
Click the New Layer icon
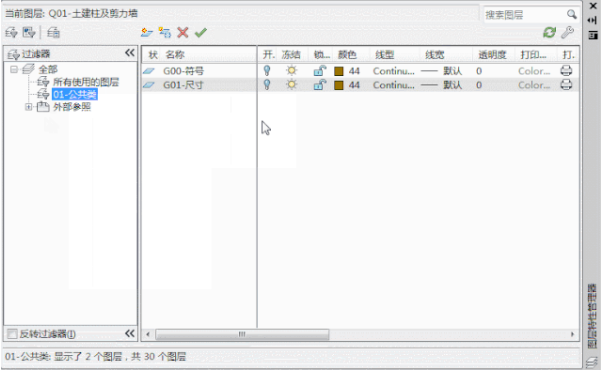click(x=146, y=33)
